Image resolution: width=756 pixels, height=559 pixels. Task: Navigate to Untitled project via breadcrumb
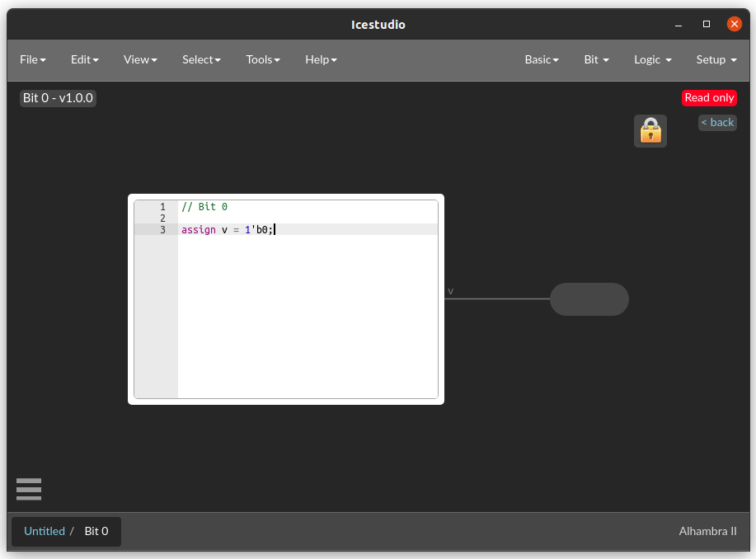(x=45, y=531)
